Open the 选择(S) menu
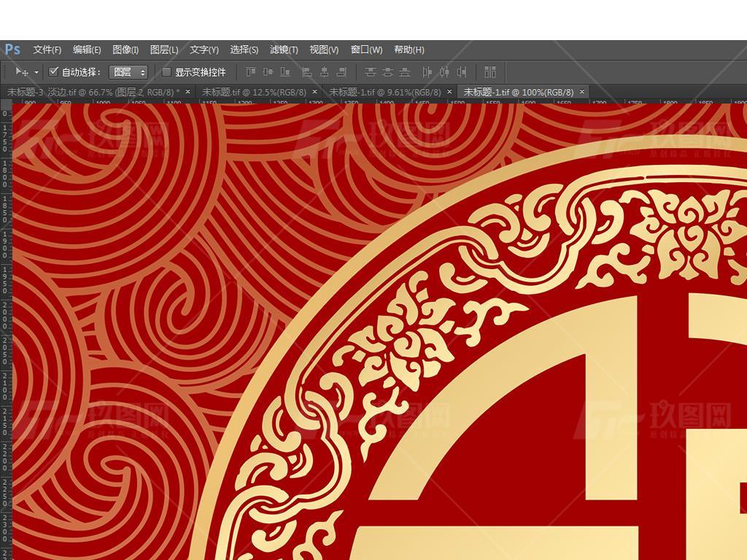Image resolution: width=747 pixels, height=560 pixels. click(244, 50)
